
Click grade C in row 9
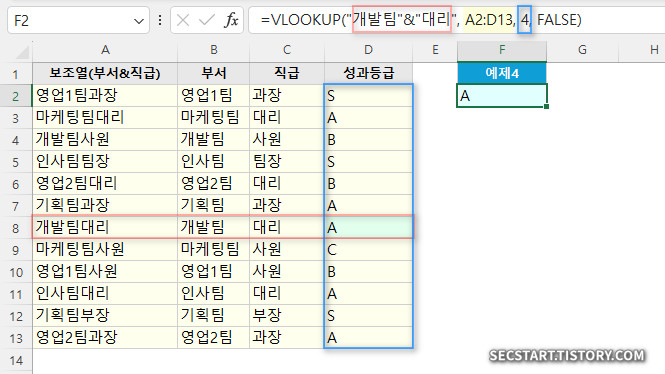369,250
